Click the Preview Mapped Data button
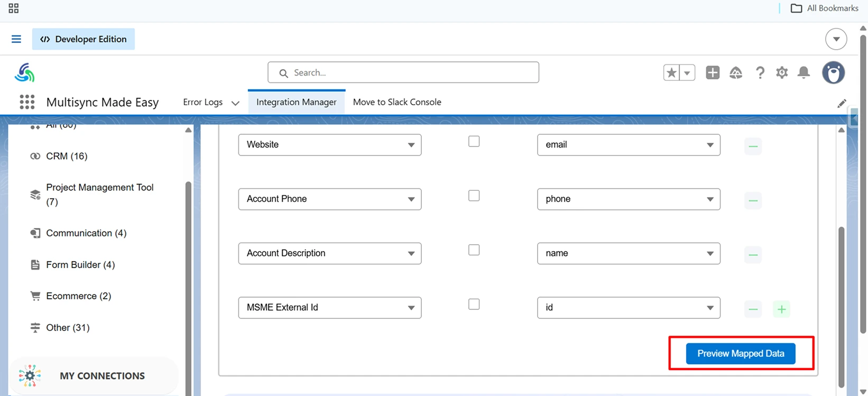 [x=741, y=354]
